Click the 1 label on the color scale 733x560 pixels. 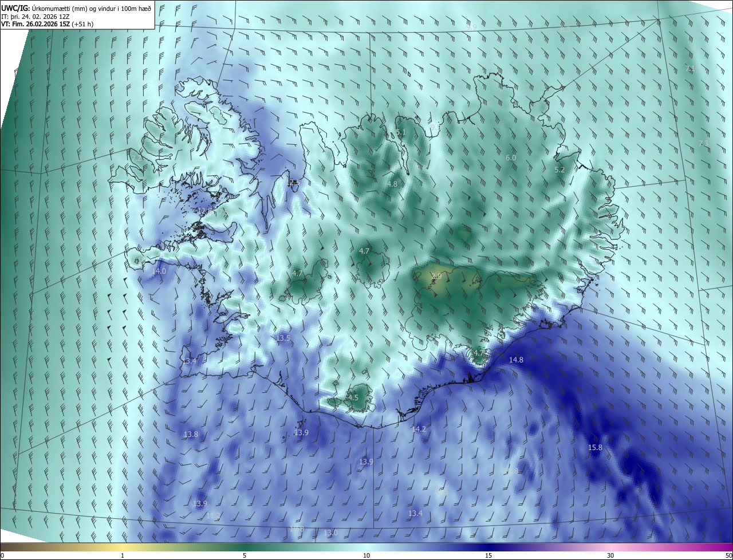point(123,555)
